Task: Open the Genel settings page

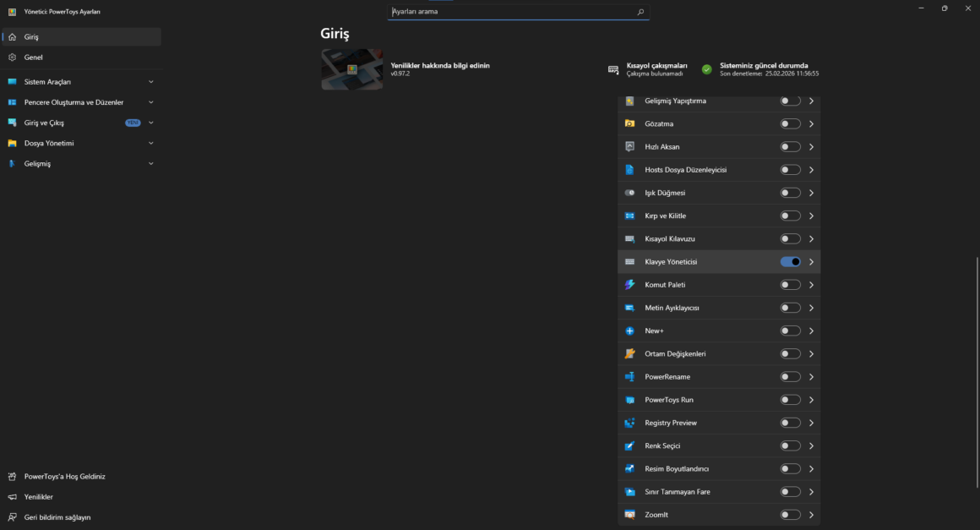Action: click(x=34, y=57)
